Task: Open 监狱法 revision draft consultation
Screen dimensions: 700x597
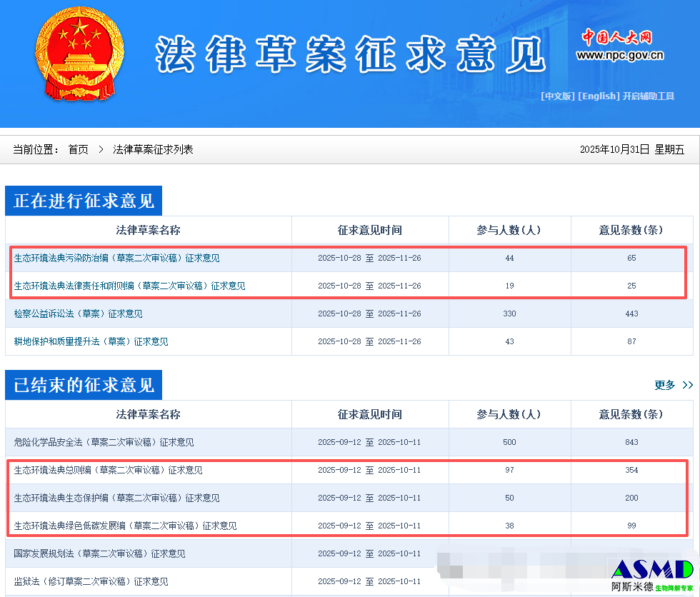Action: tap(91, 581)
